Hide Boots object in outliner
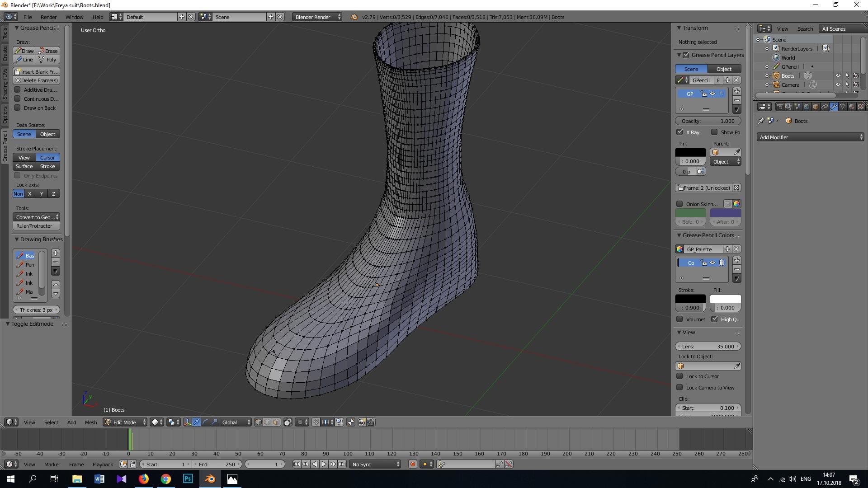The width and height of the screenshot is (868, 488). pyautogui.click(x=838, y=75)
